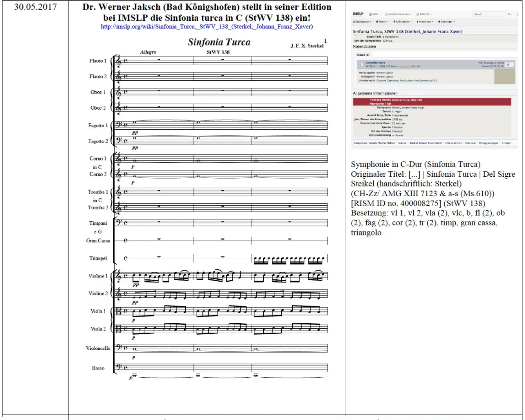Open the imslp.org Sinfonia Turca hyperlink
Screen dimensions: 525x420
click(x=207, y=27)
